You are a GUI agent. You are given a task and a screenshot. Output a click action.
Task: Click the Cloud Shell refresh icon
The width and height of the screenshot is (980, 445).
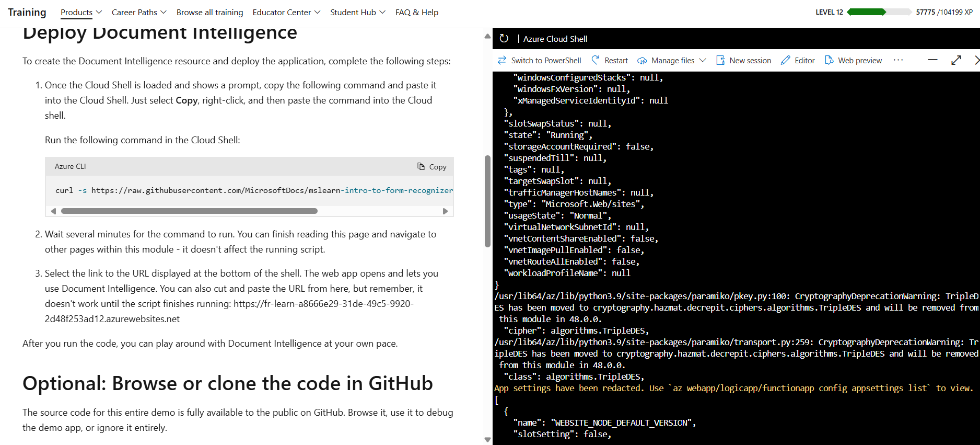[x=504, y=39]
